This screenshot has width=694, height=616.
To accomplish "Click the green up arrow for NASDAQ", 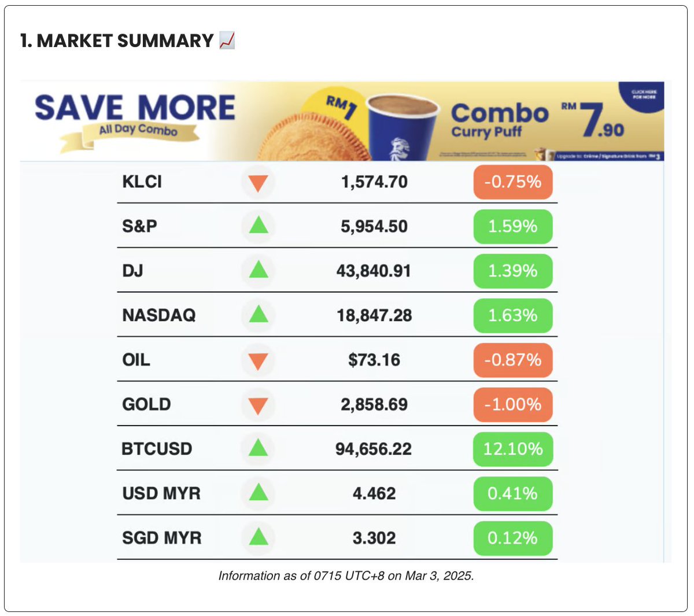I will pyautogui.click(x=259, y=314).
